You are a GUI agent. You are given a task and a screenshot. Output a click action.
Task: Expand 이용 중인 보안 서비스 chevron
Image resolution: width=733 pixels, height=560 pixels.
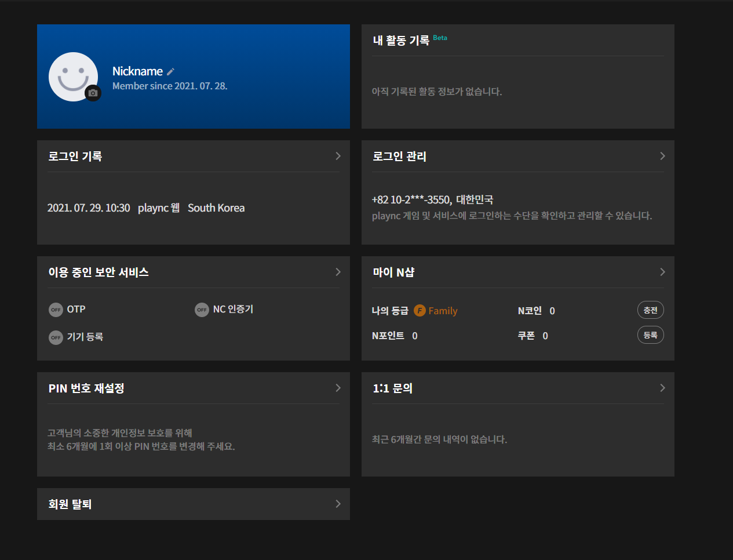click(x=338, y=272)
